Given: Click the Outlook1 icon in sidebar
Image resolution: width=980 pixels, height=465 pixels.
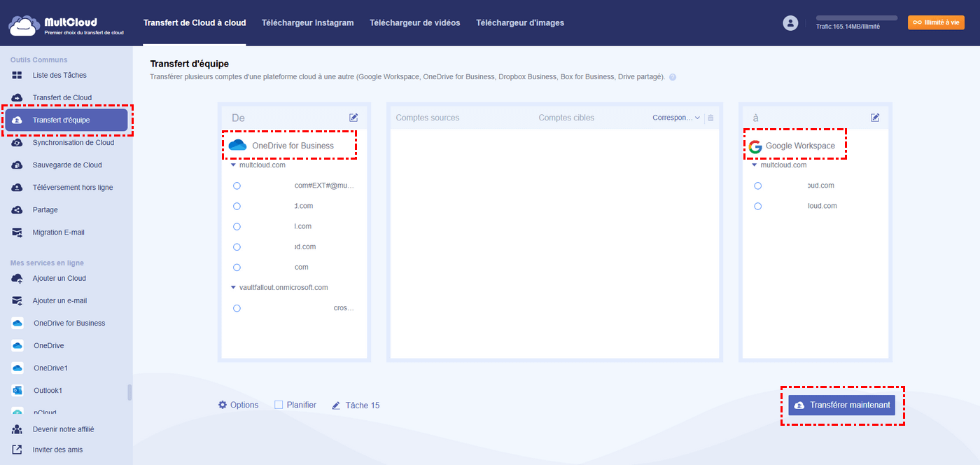Looking at the screenshot, I should click(17, 390).
